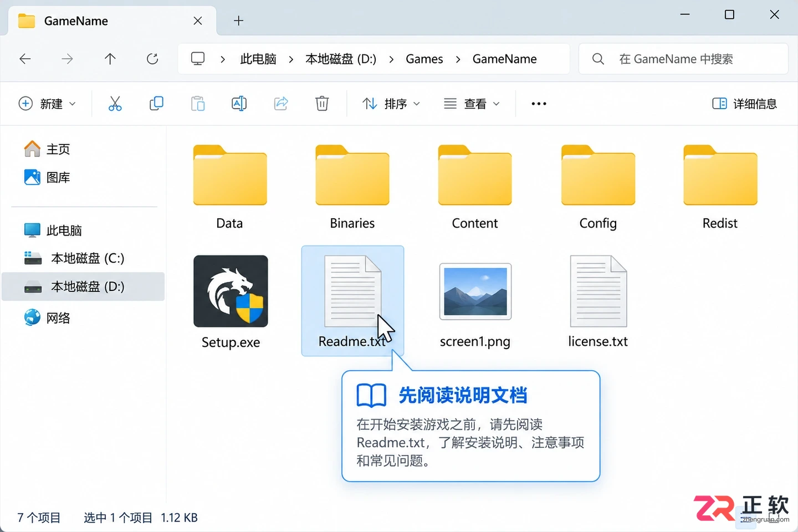Select the license.txt document
798x532 pixels.
pyautogui.click(x=598, y=302)
